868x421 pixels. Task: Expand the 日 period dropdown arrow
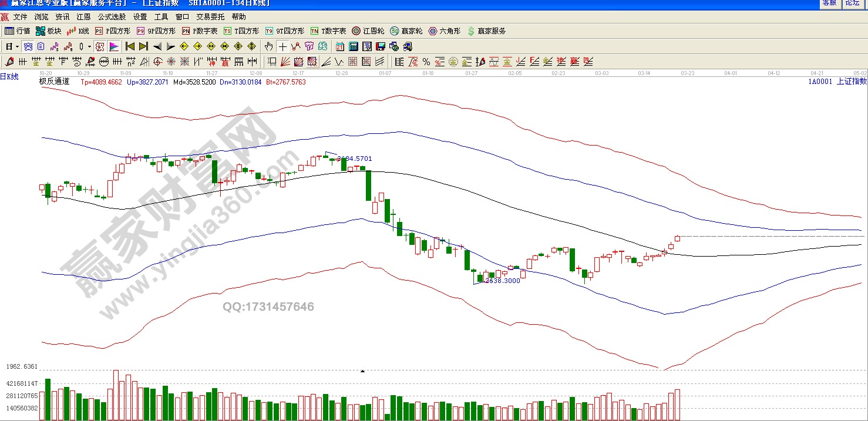[x=17, y=46]
